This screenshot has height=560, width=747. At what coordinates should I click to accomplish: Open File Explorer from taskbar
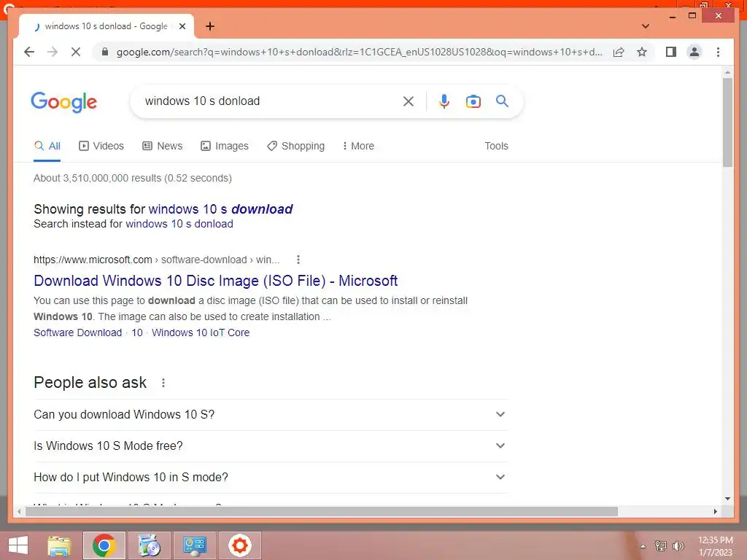59,545
